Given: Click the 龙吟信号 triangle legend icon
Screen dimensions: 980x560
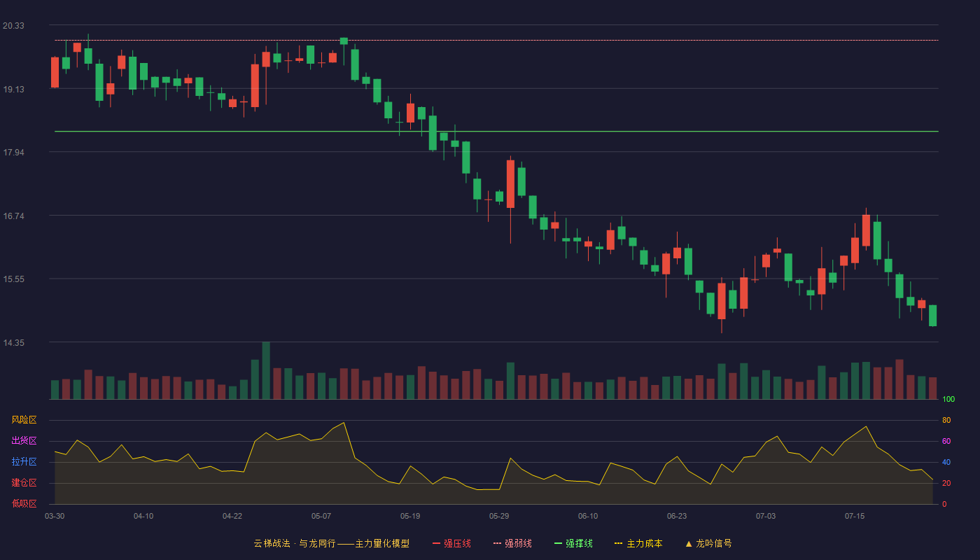Looking at the screenshot, I should click(x=689, y=543).
